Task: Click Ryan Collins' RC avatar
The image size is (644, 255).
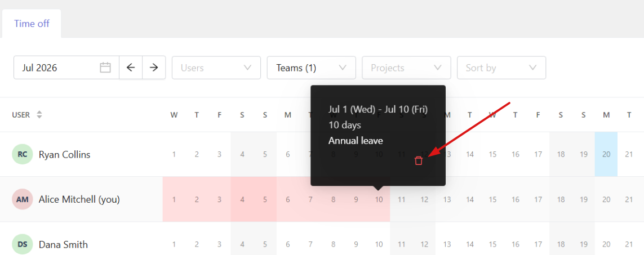Action: pos(22,154)
